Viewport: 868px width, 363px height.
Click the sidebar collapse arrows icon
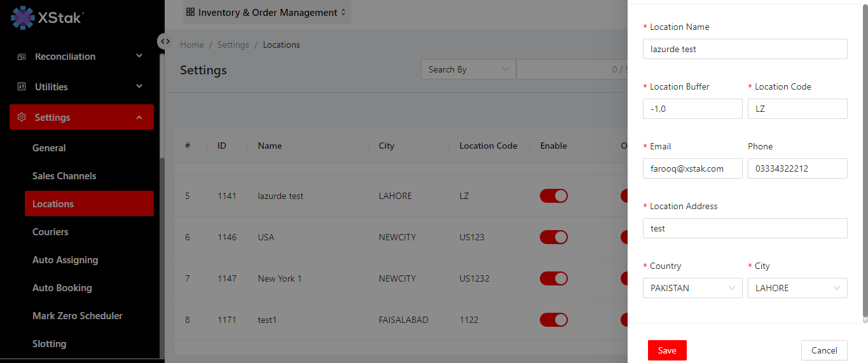(165, 41)
